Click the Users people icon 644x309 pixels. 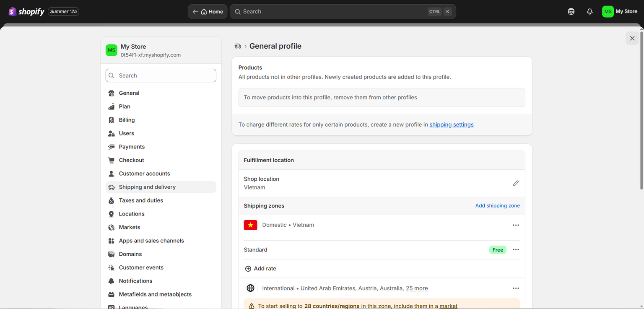111,133
